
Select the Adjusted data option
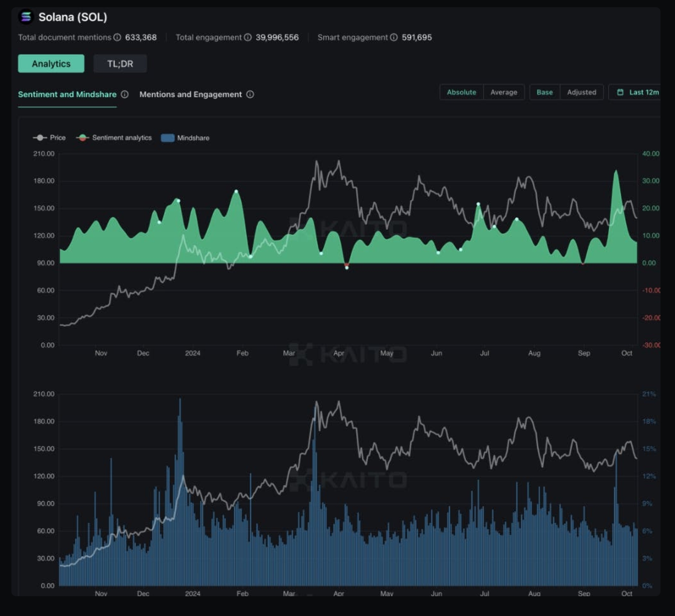(x=582, y=92)
